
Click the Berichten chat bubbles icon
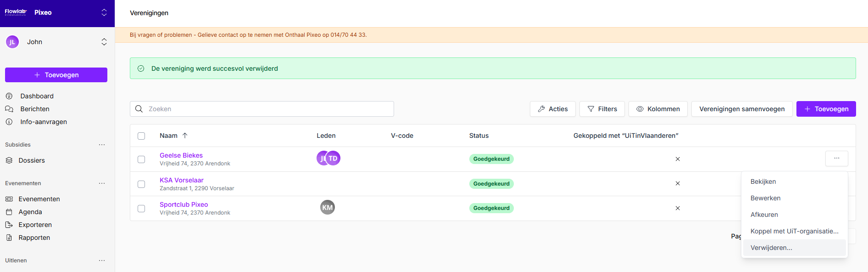pos(9,109)
